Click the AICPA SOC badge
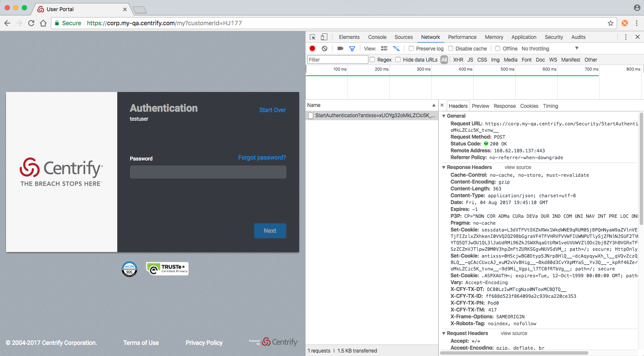 [x=130, y=269]
